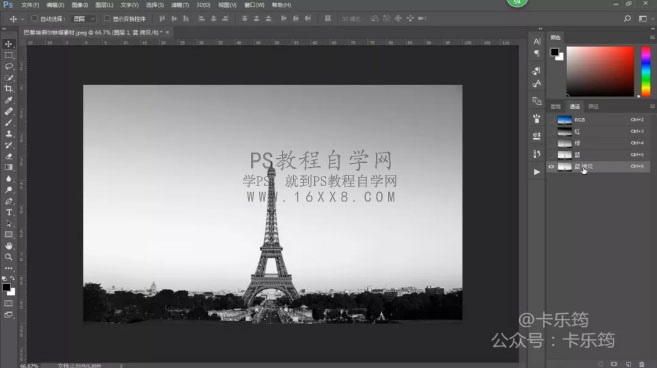Open the Channels panel flyout menu
Screen dimensions: 657x368
[652, 106]
